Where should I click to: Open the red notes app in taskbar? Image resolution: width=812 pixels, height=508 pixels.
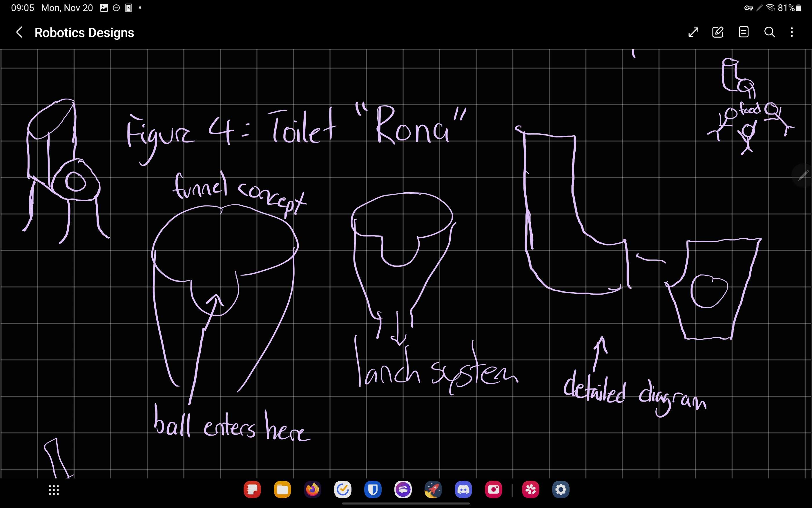click(252, 490)
